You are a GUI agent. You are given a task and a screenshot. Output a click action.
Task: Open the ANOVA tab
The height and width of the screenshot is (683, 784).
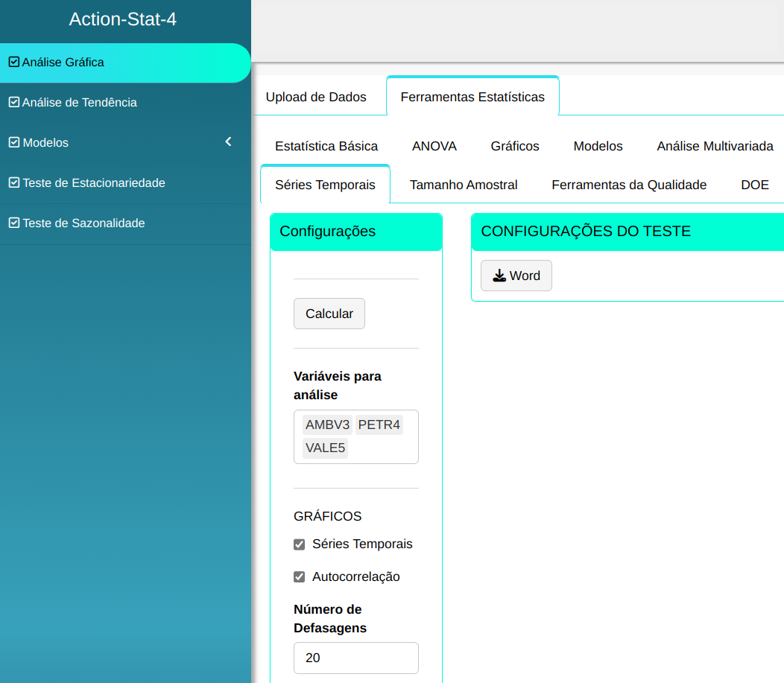click(x=434, y=146)
